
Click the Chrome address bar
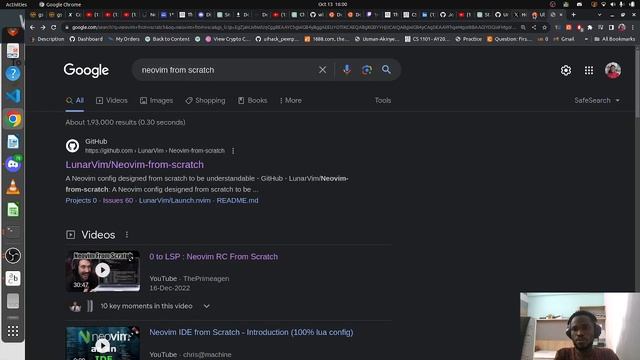click(292, 27)
